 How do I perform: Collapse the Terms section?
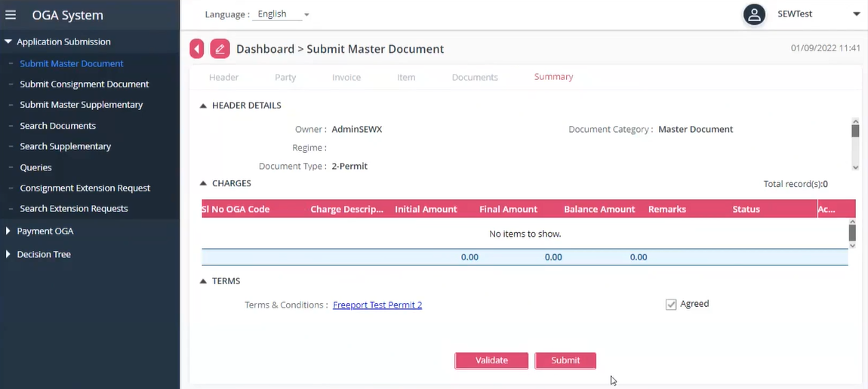pos(203,281)
